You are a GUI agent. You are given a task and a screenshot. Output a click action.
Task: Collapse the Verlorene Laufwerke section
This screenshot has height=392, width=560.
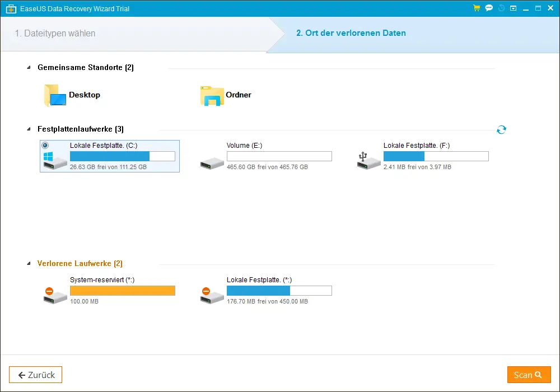click(x=29, y=263)
